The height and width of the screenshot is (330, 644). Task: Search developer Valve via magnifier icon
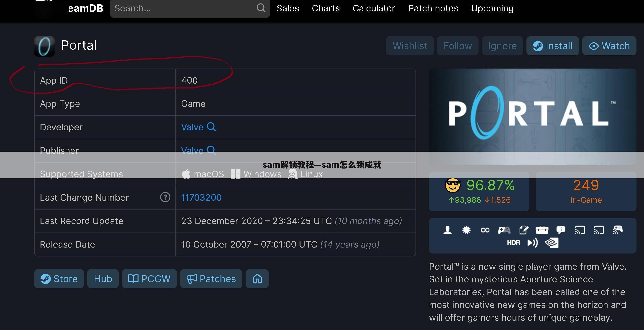click(211, 127)
